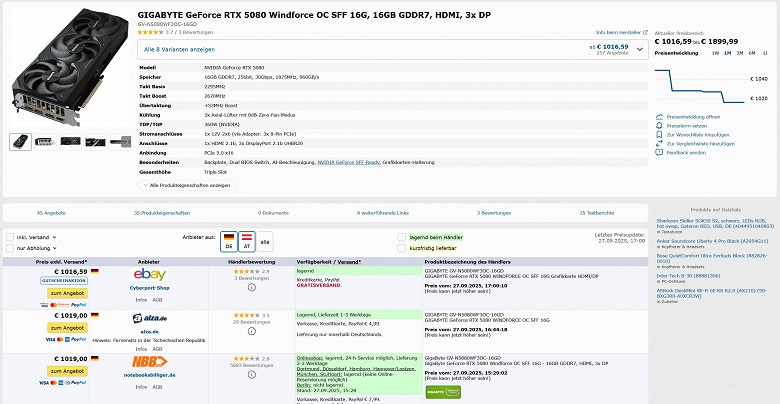Switch to the 45 Angebote tab
Image resolution: width=780 pixels, height=404 pixels.
click(51, 213)
